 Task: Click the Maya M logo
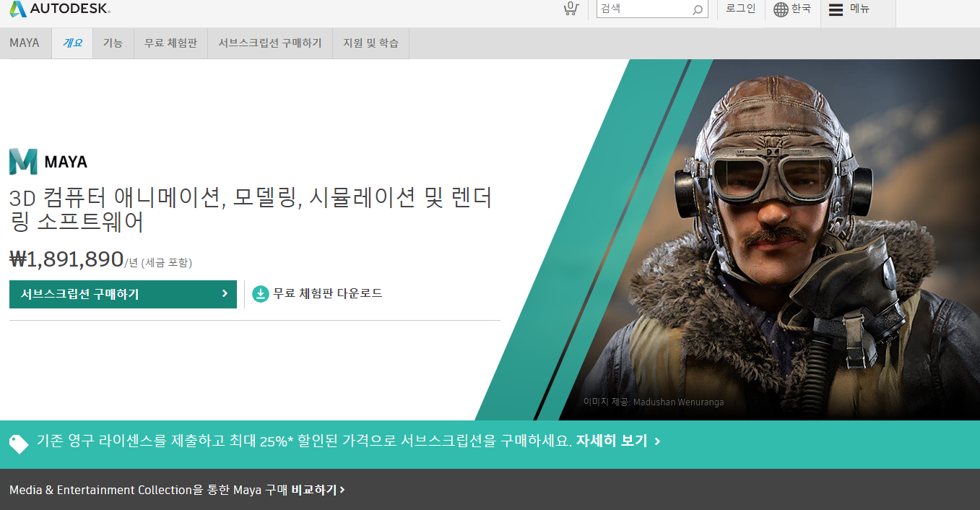[23, 161]
